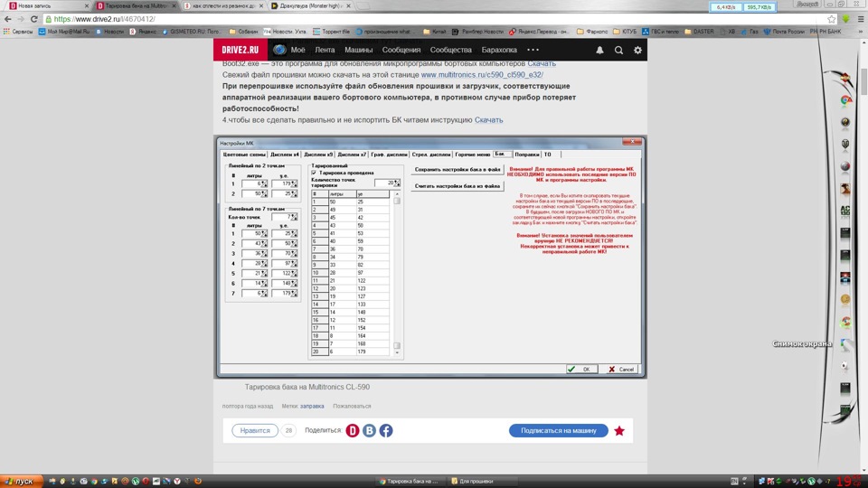Adjust litres spinner in 7-point row 6

(x=264, y=283)
